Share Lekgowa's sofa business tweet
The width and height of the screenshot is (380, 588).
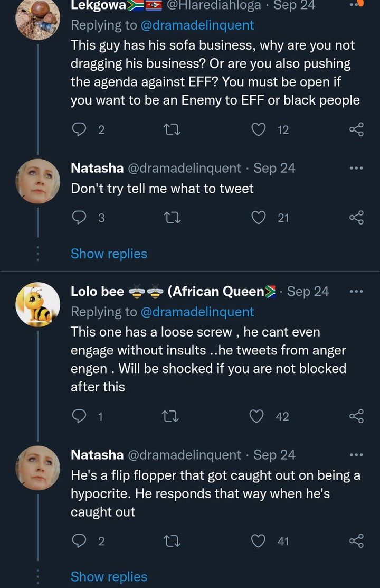coord(356,129)
